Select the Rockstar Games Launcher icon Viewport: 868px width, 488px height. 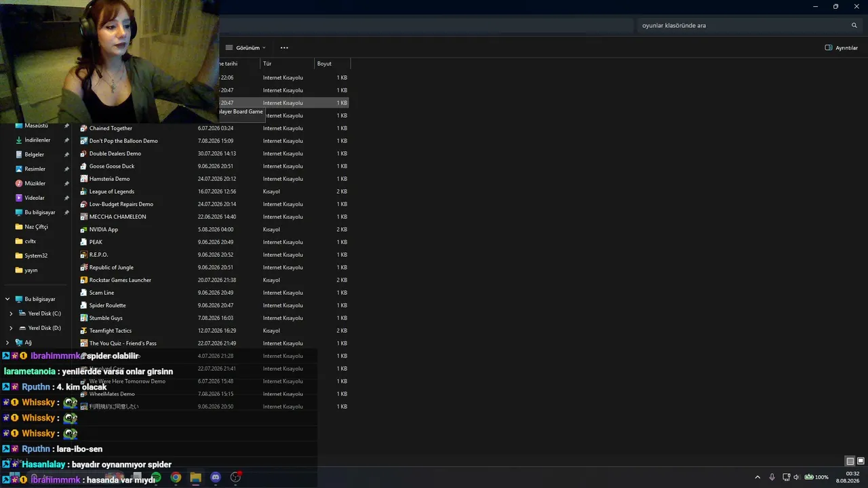click(83, 280)
